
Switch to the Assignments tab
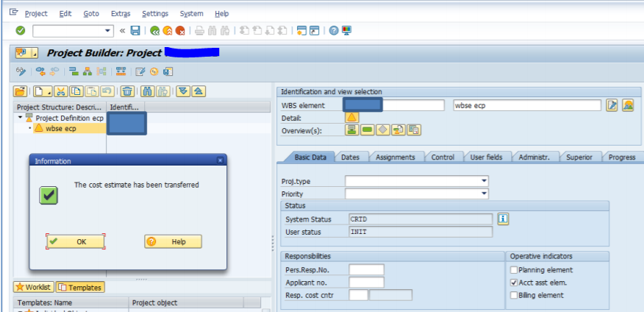coord(395,157)
